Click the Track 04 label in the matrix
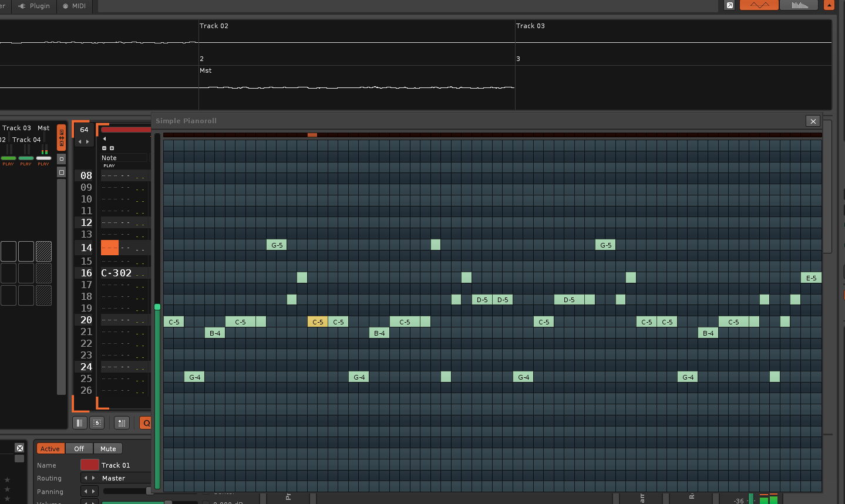Viewport: 845px width, 504px height. click(x=26, y=140)
